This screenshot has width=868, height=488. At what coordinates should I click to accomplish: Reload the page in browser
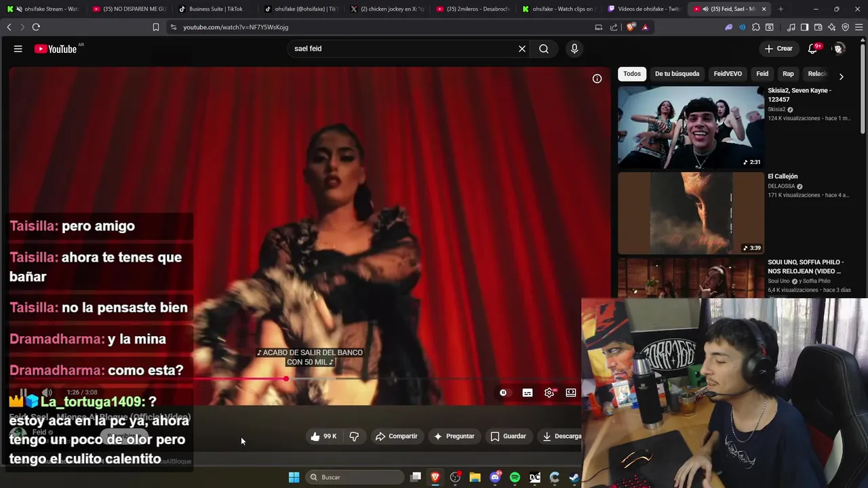click(36, 27)
